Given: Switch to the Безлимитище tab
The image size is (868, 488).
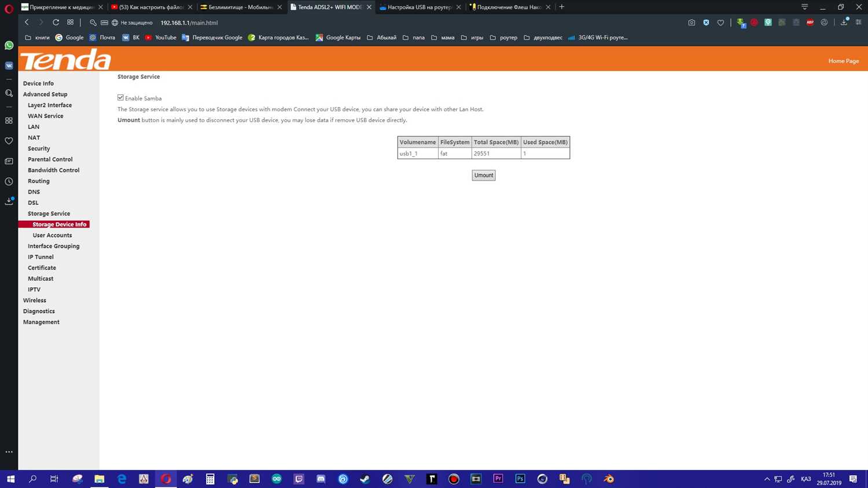Looking at the screenshot, I should (x=241, y=7).
